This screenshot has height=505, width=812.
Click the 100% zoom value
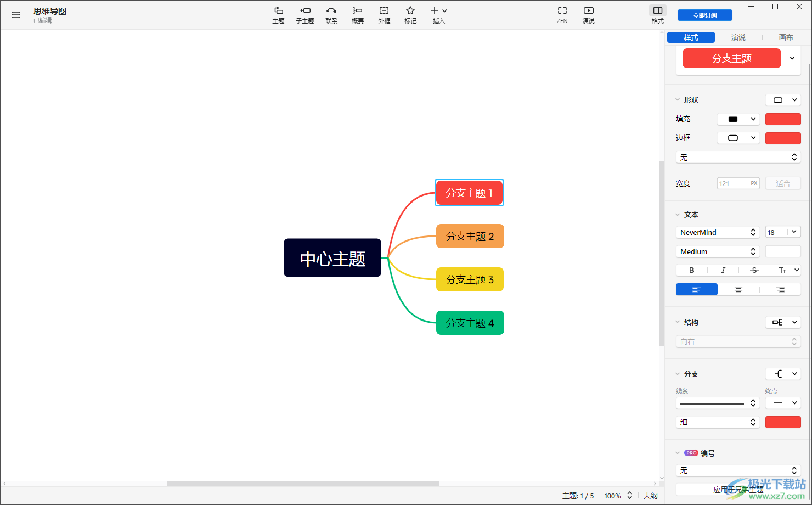[x=612, y=496]
